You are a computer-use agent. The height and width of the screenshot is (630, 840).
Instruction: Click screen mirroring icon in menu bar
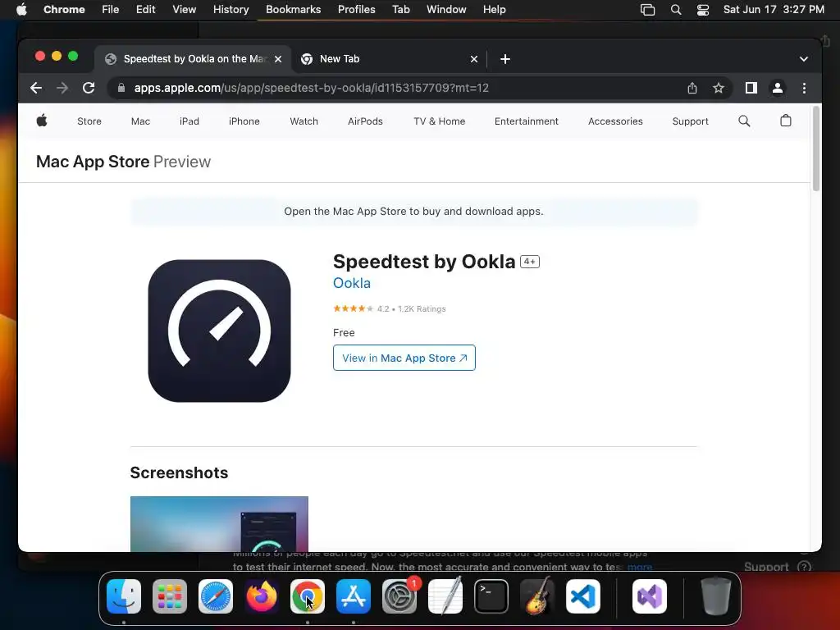(x=647, y=10)
